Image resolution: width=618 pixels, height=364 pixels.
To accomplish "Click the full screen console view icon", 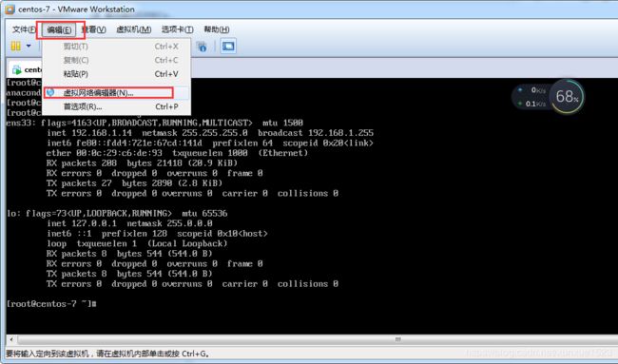I will click(x=228, y=47).
